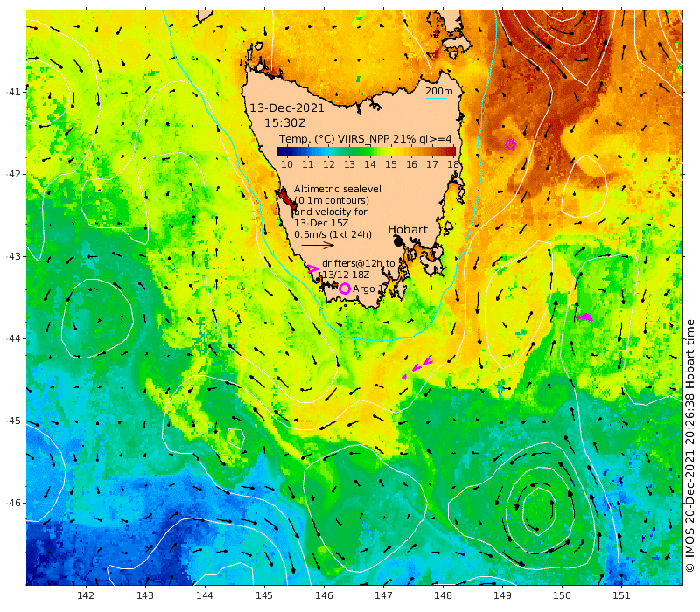Click the 145 longitude axis label
700x612 pixels.
(x=264, y=595)
